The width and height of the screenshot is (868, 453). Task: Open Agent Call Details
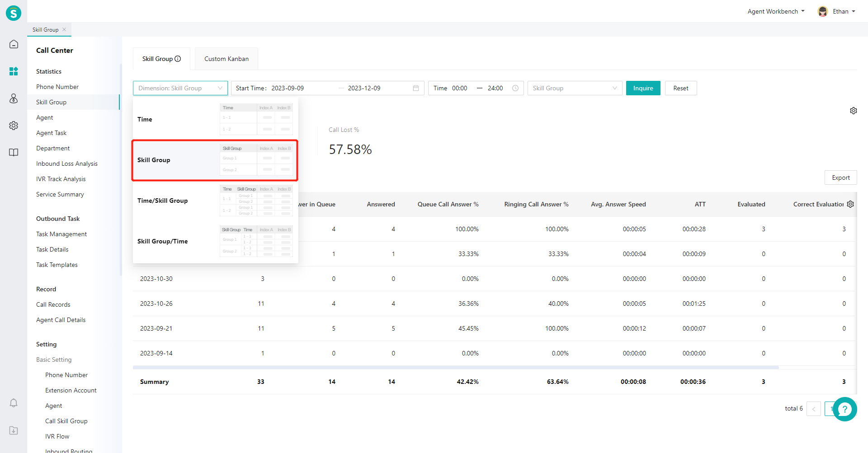point(61,320)
